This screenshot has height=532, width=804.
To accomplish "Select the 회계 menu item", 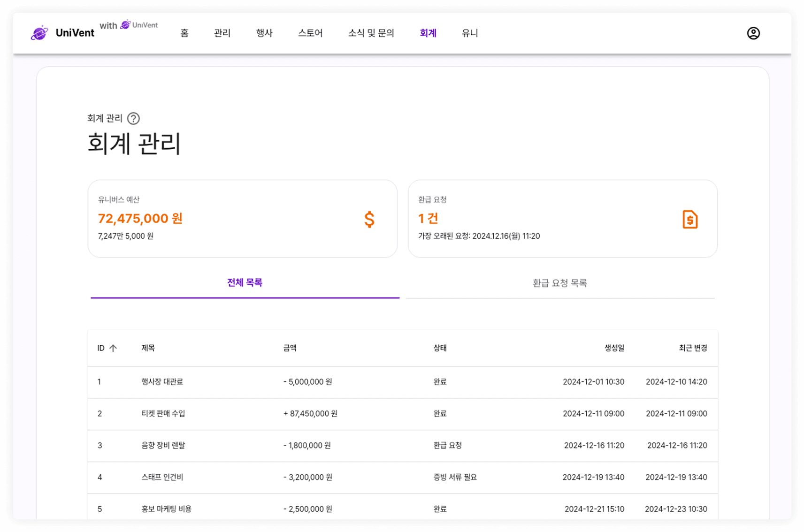I will 428,33.
